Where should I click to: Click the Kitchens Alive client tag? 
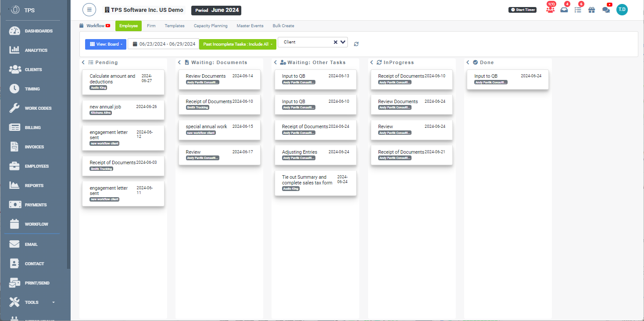pos(101,113)
